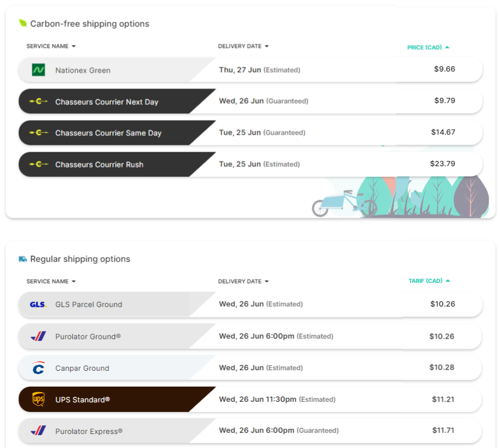Click Canpar Wed, 26 Jun delivery date
The image size is (500, 448).
point(261,367)
